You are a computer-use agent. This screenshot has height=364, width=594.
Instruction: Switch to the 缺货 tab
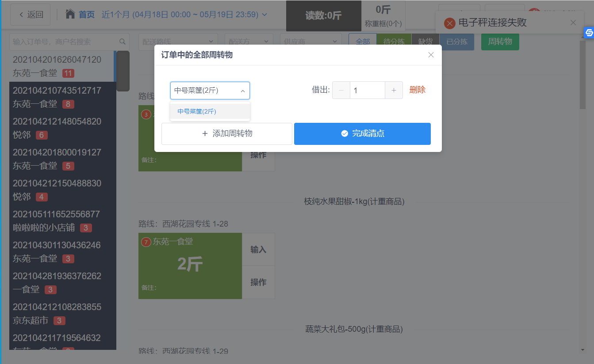pos(425,42)
